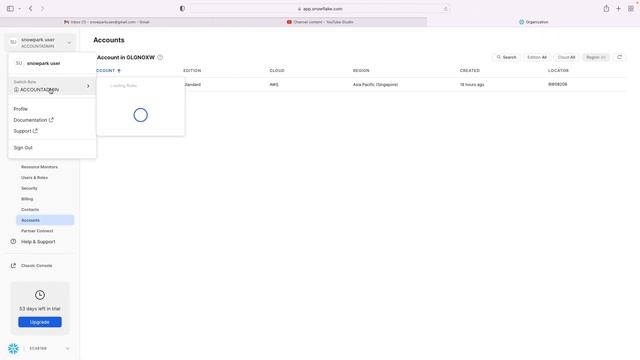
Task: Click the Standard edition cell
Action: pos(193,84)
